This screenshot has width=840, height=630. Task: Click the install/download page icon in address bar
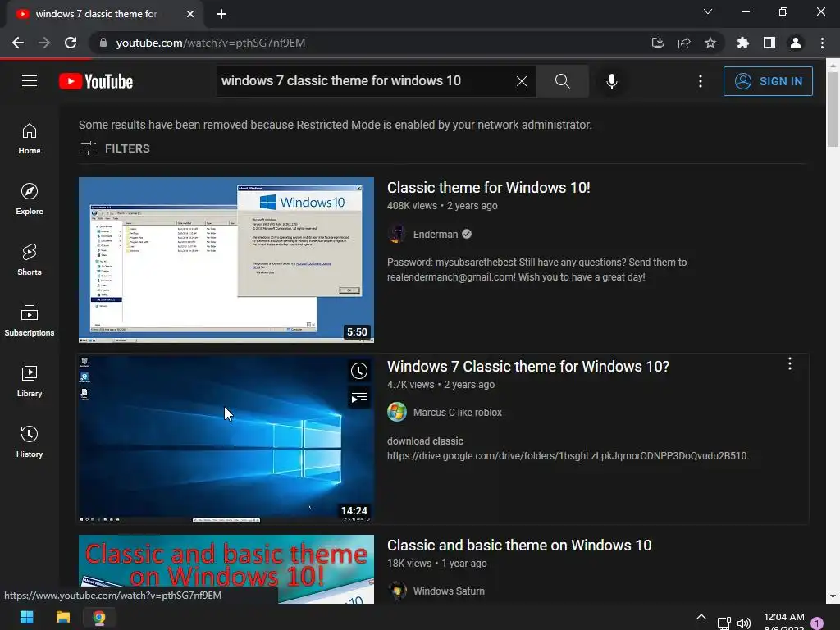coord(657,43)
